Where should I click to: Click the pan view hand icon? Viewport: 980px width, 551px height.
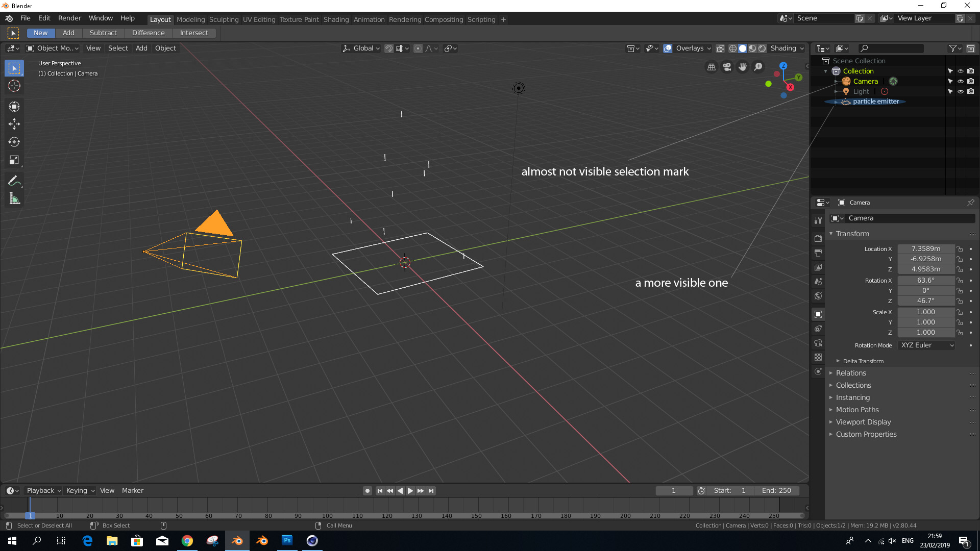[x=743, y=67]
